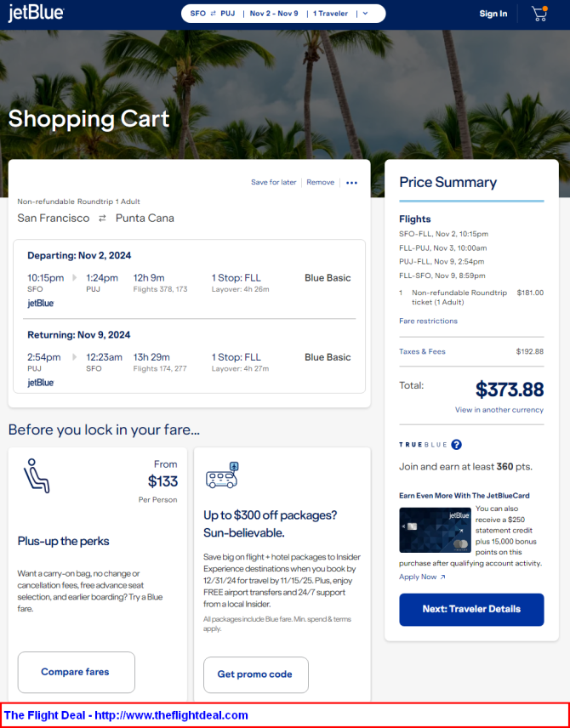
Task: Click the airport shuttle bus icon
Action: click(222, 475)
